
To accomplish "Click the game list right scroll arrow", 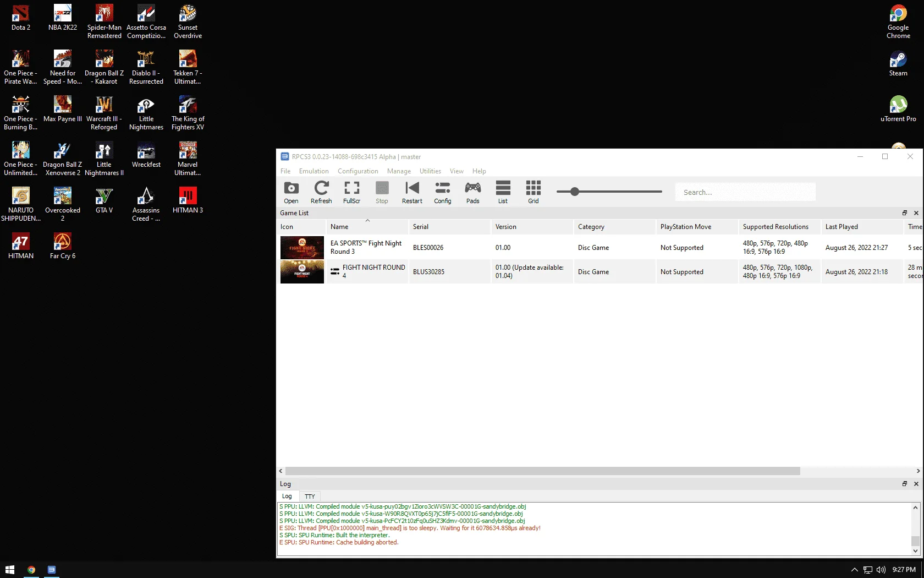I will pos(917,471).
